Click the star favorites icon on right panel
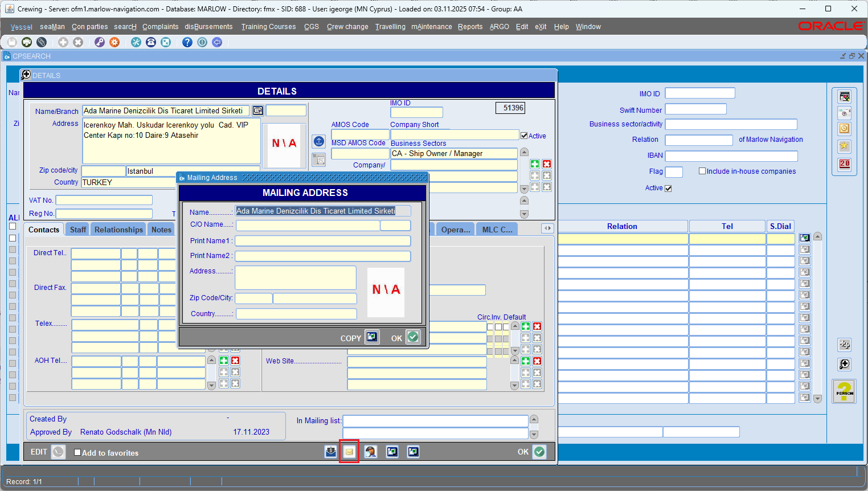 coord(844,146)
